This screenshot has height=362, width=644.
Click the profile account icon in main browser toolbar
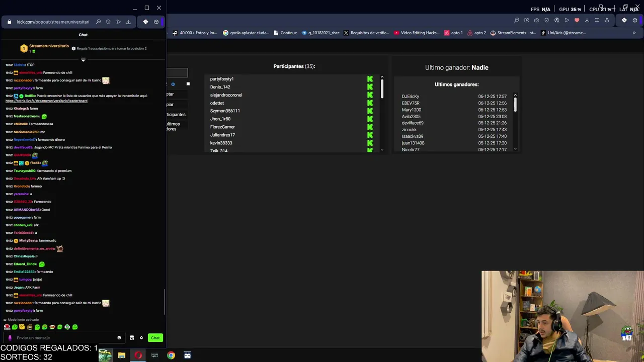[x=607, y=20]
